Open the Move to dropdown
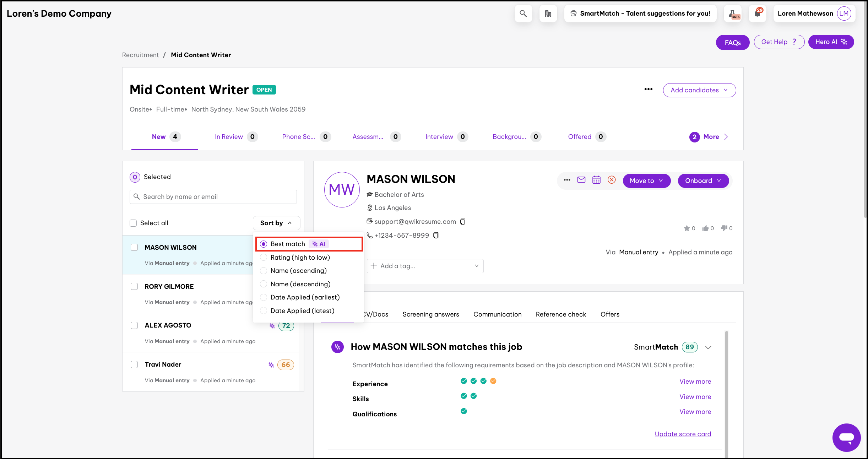Screen dimensions: 868x459 point(646,180)
